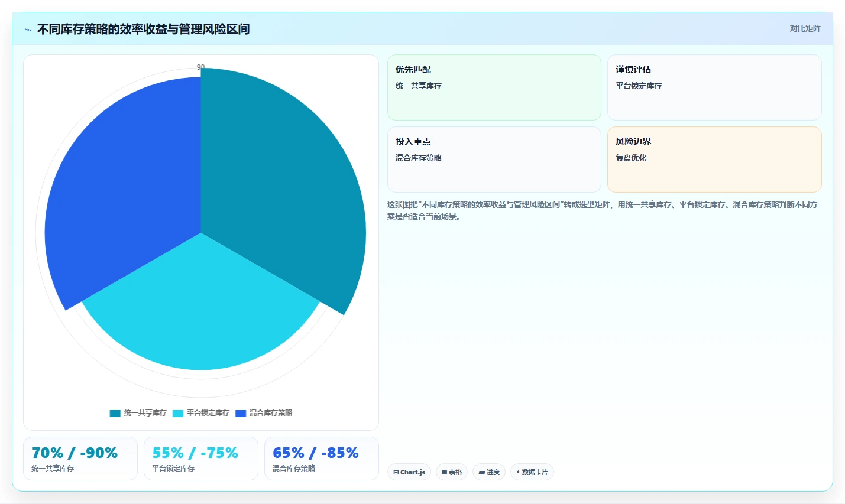Click the axis label 90 above chart
Image resolution: width=845 pixels, height=504 pixels.
click(x=201, y=67)
